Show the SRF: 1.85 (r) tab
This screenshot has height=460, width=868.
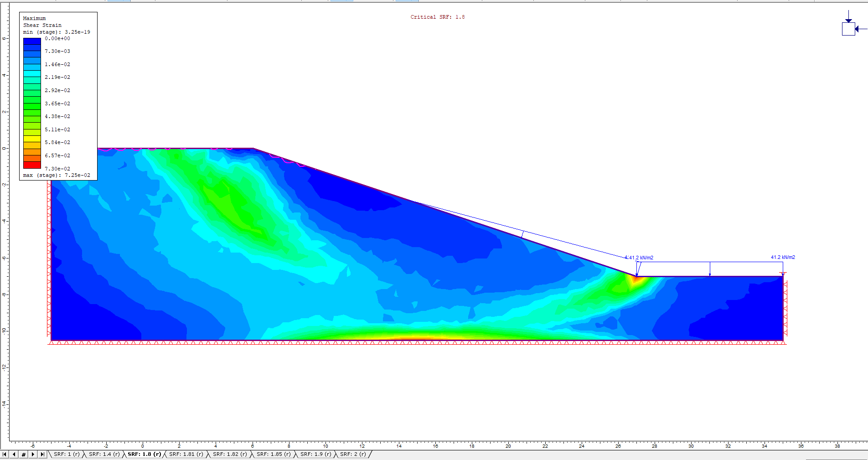274,454
